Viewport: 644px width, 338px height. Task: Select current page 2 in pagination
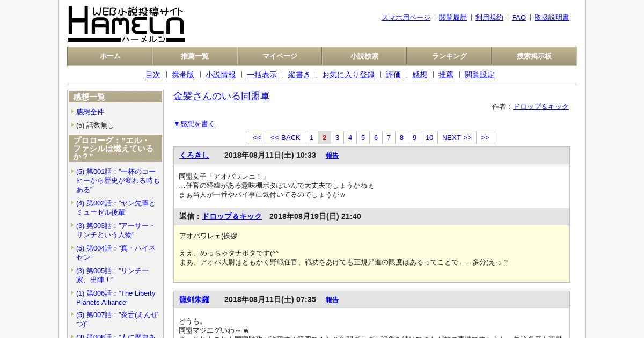tap(324, 137)
